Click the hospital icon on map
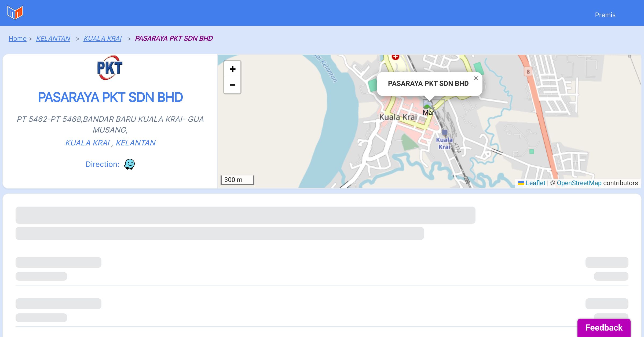The width and height of the screenshot is (644, 337). [395, 57]
